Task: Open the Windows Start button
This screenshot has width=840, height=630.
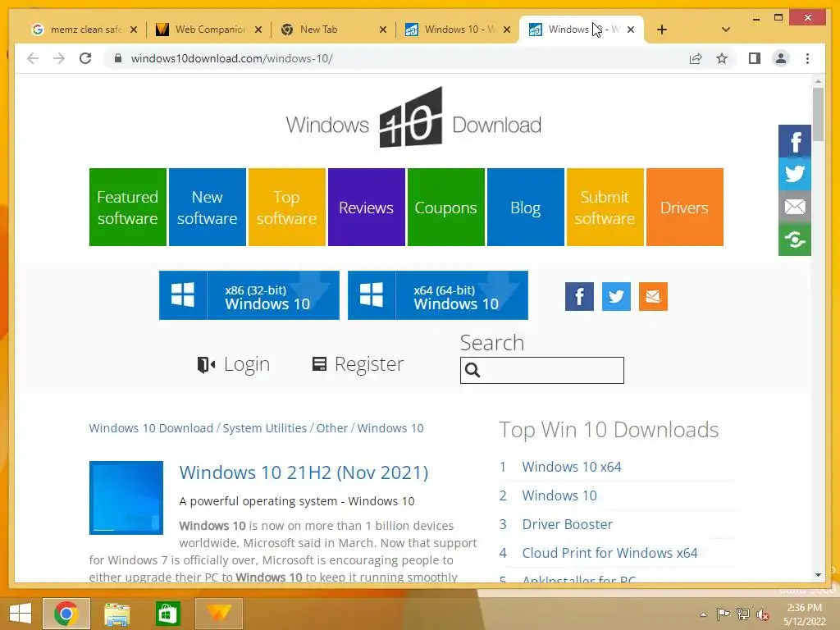Action: (20, 614)
